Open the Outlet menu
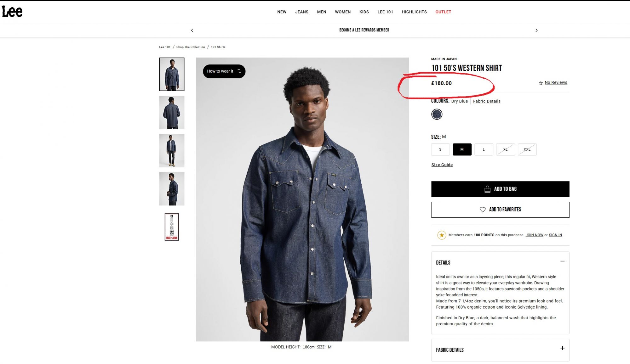630x364 pixels. (x=443, y=12)
